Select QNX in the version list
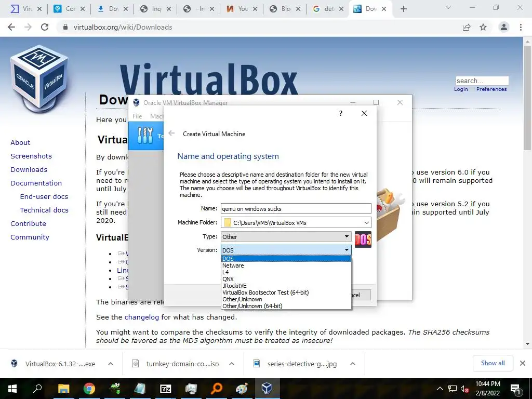 [x=286, y=279]
